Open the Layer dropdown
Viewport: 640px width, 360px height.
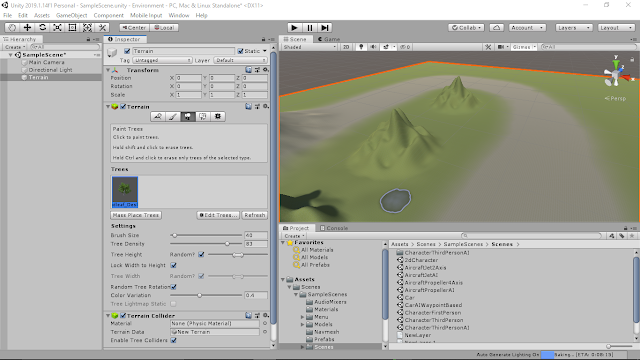[240, 60]
